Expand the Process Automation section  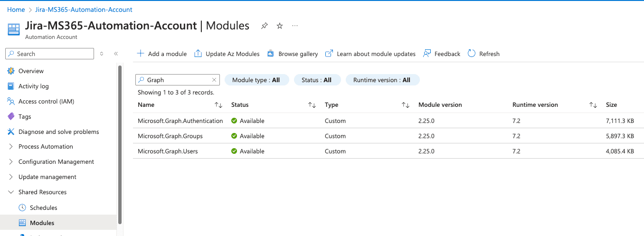click(11, 147)
